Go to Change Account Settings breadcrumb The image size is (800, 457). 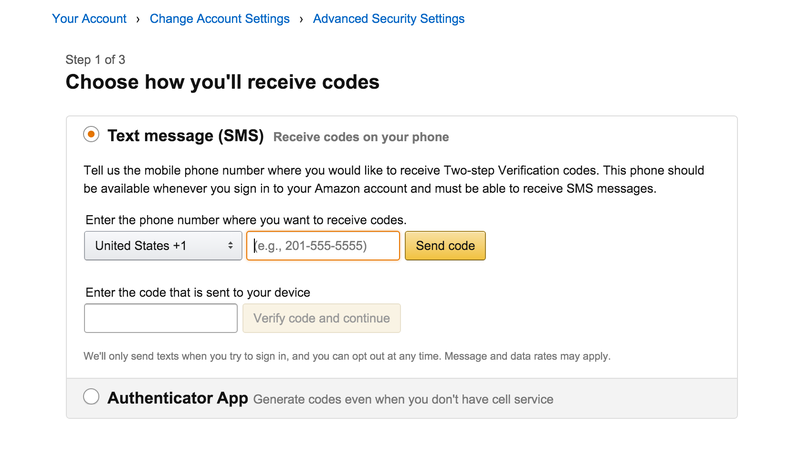pyautogui.click(x=219, y=19)
